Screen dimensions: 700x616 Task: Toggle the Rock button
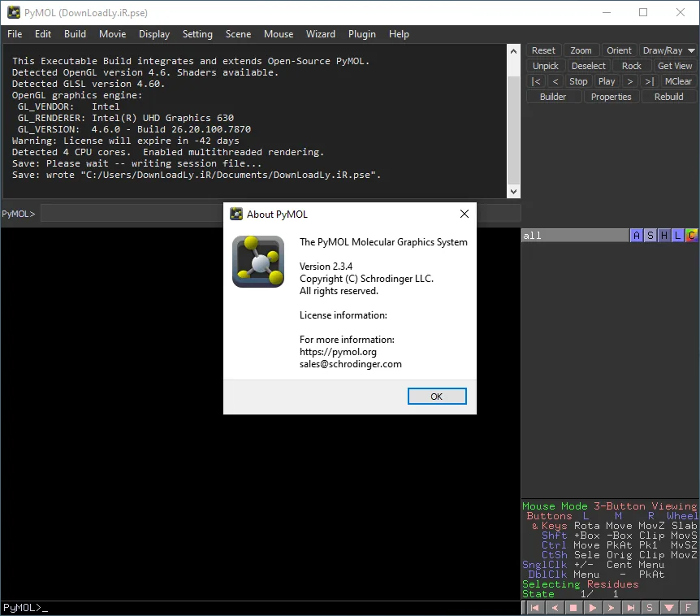(631, 66)
